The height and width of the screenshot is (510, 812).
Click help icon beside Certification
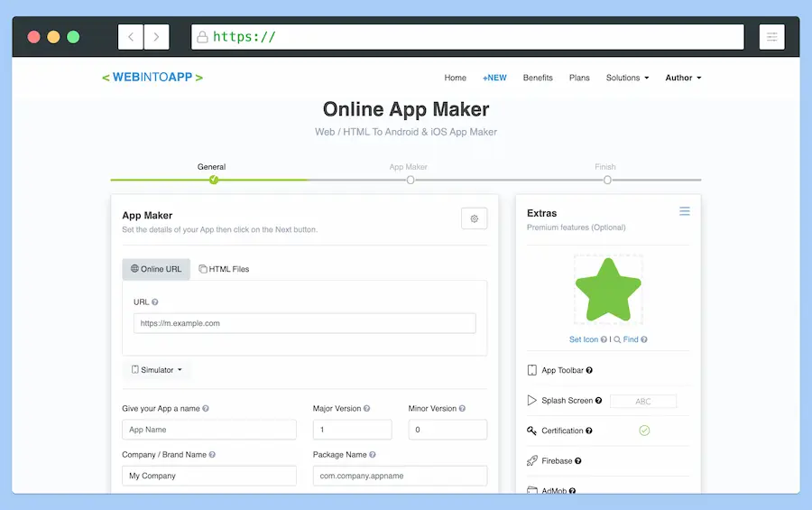tap(589, 431)
